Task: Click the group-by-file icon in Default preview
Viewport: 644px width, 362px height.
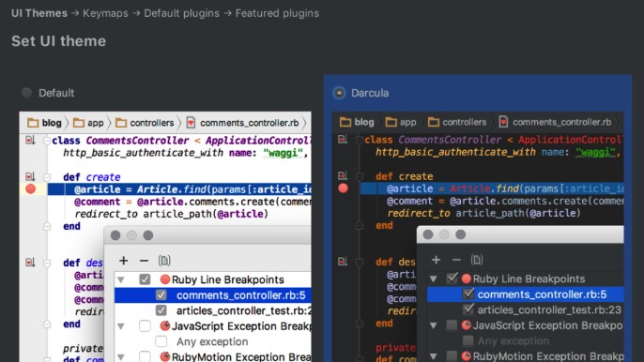Action: tap(164, 261)
